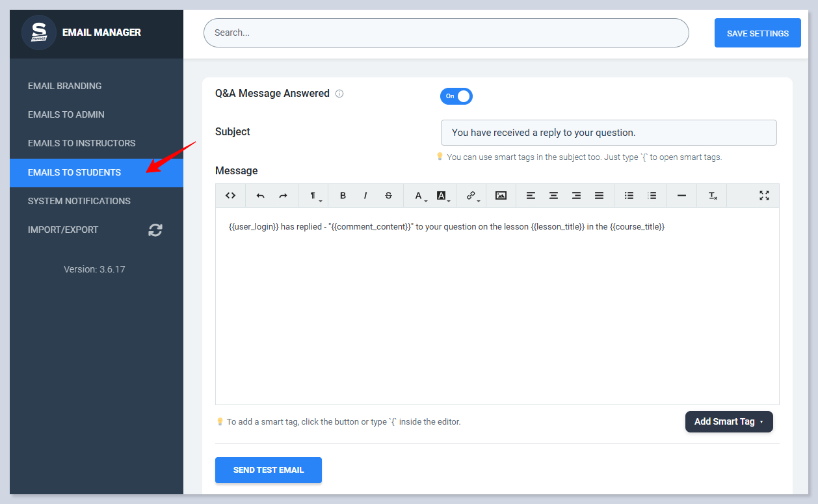The image size is (818, 504).
Task: Open the Email Branding section
Action: [65, 86]
